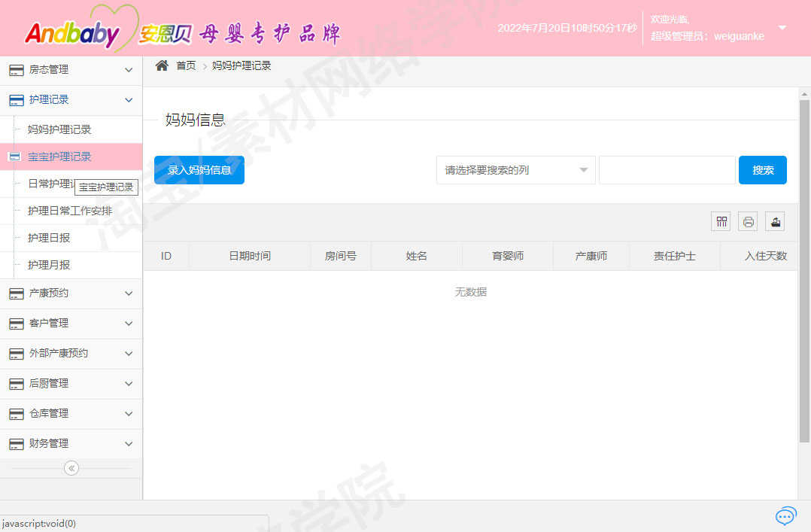Open 日常护理 menu item

(50, 184)
